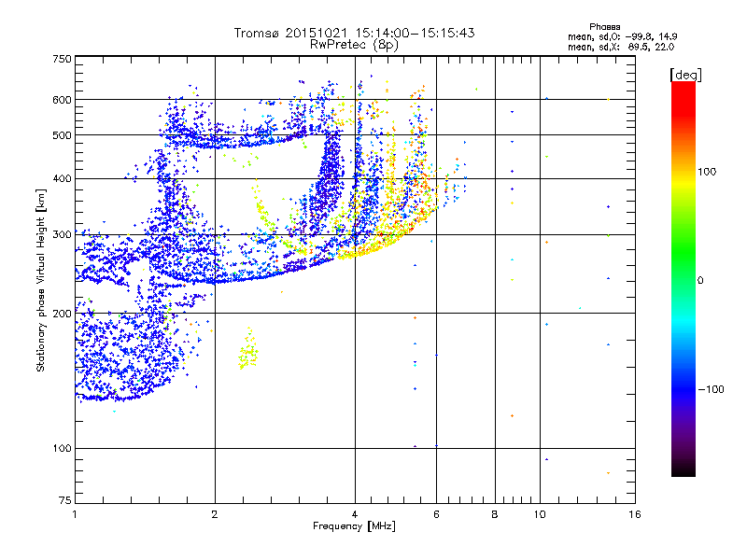747x560 pixels.
Task: Click x-axis tick label '4'
Action: click(355, 514)
